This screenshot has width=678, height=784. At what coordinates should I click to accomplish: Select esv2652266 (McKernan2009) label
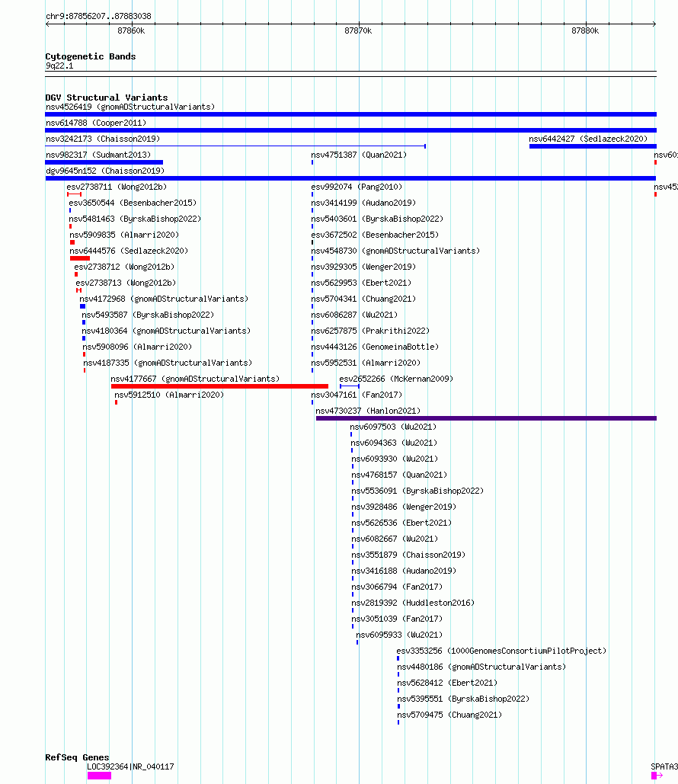pyautogui.click(x=396, y=379)
